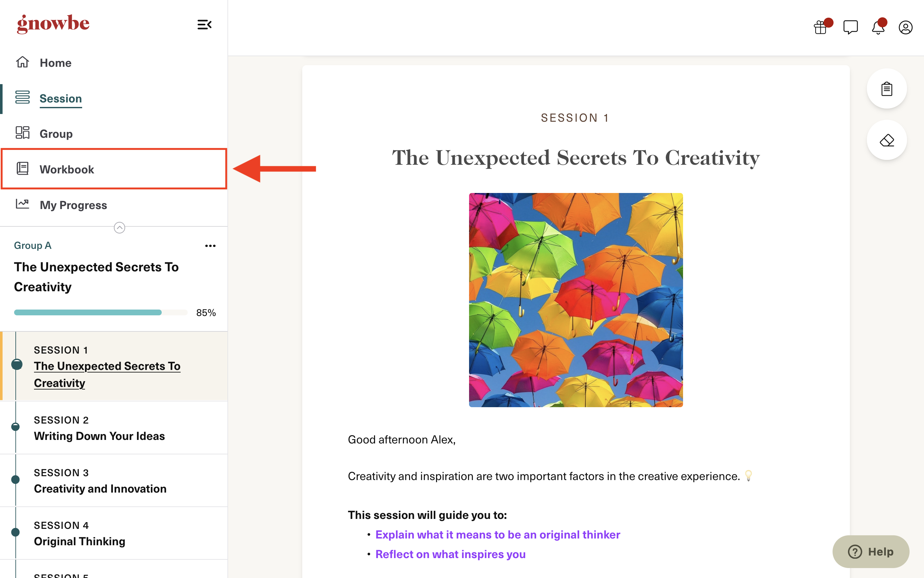Image resolution: width=924 pixels, height=578 pixels.
Task: Collapse the sidebar menu icon
Action: (204, 25)
